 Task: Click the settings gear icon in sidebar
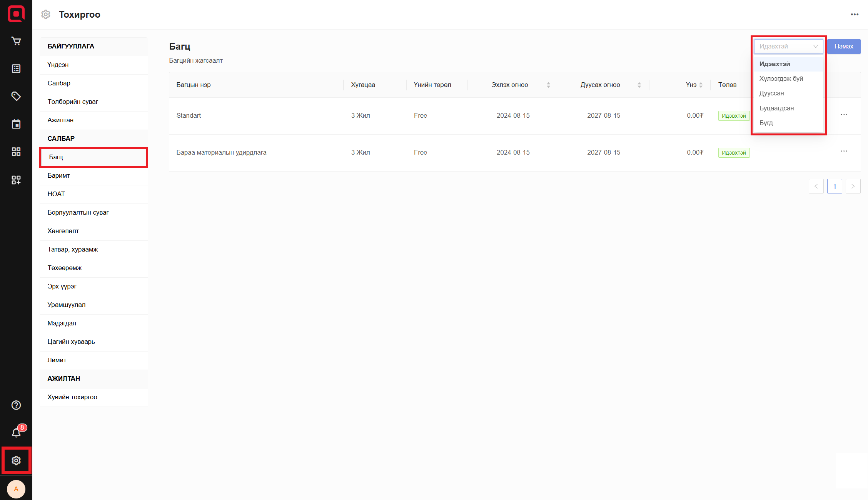pyautogui.click(x=16, y=460)
